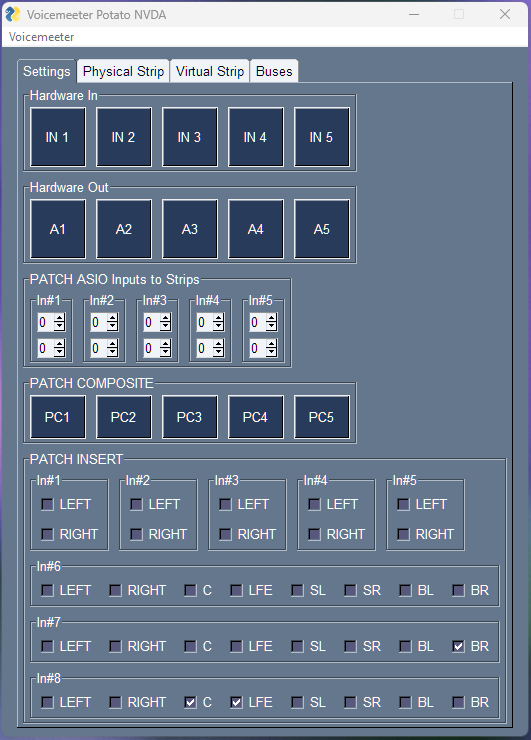Click the Python app icon in title bar
This screenshot has height=740, width=531.
click(x=13, y=15)
